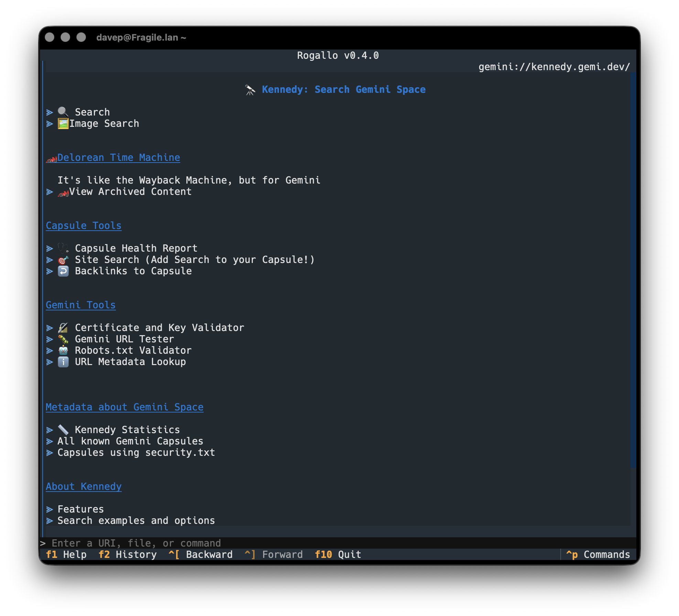This screenshot has height=616, width=679.
Task: Click the framed picture Image Search icon
Action: (x=63, y=123)
